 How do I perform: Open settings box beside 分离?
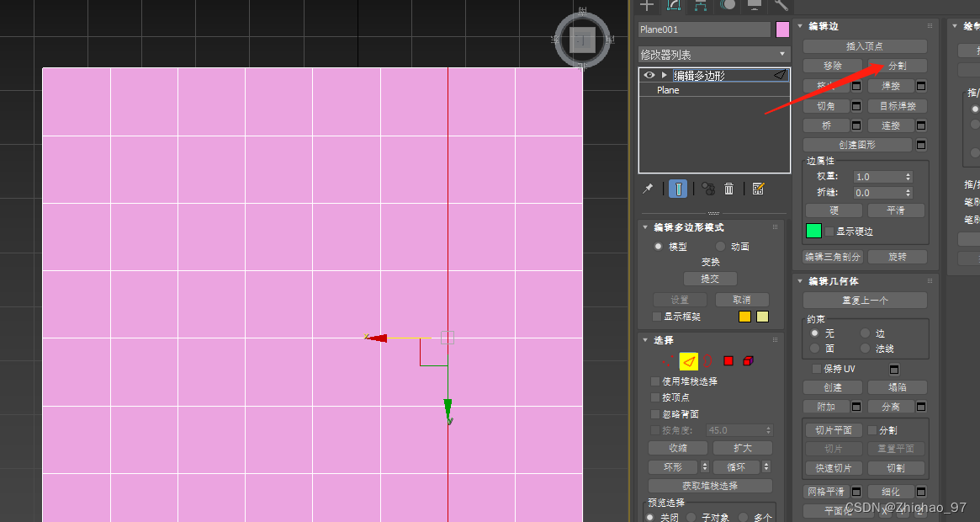(x=921, y=407)
